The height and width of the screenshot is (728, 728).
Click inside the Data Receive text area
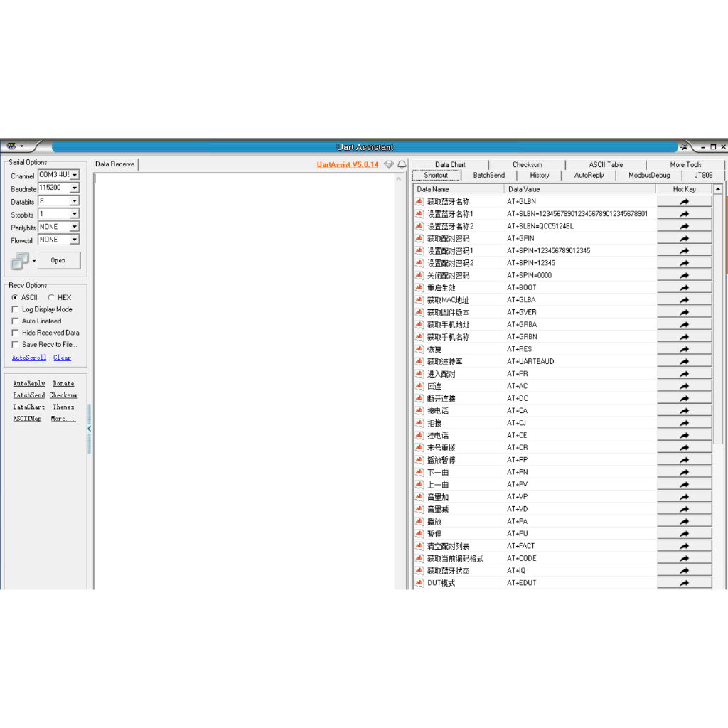point(245,381)
